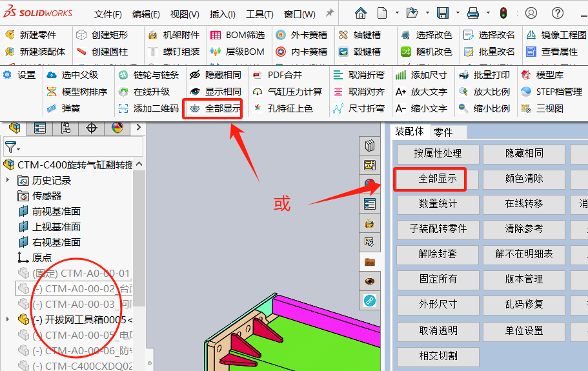The height and width of the screenshot is (371, 588).
Task: Click BOM筛选 tool
Action: pyautogui.click(x=238, y=35)
